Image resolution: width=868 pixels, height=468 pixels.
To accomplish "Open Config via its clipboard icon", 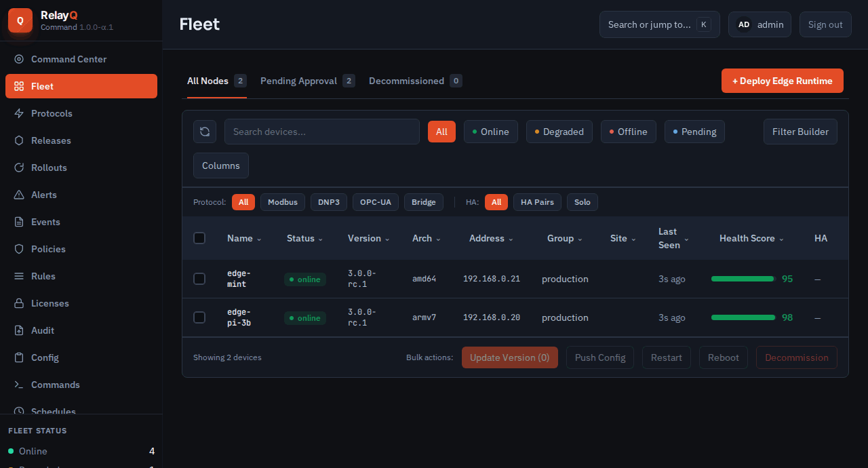I will click(x=19, y=357).
